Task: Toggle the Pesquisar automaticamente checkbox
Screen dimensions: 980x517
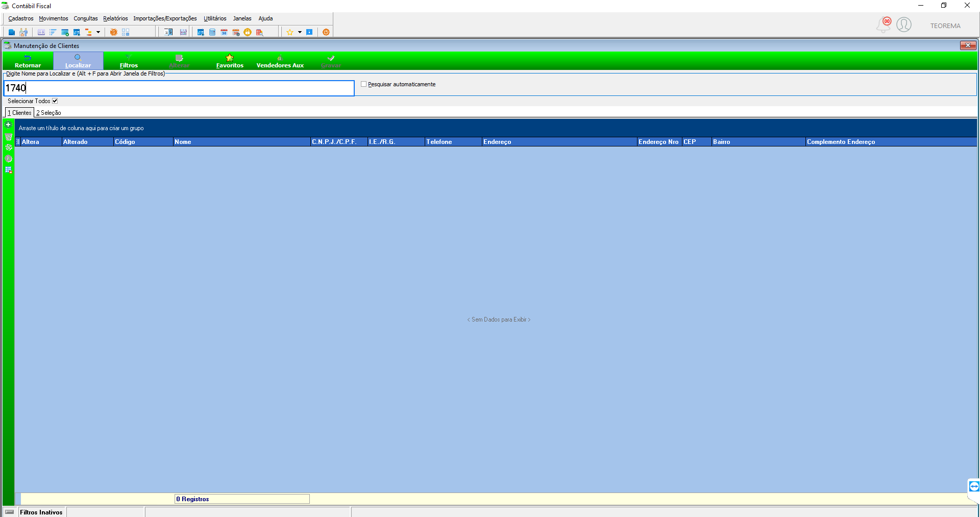Action: point(364,84)
